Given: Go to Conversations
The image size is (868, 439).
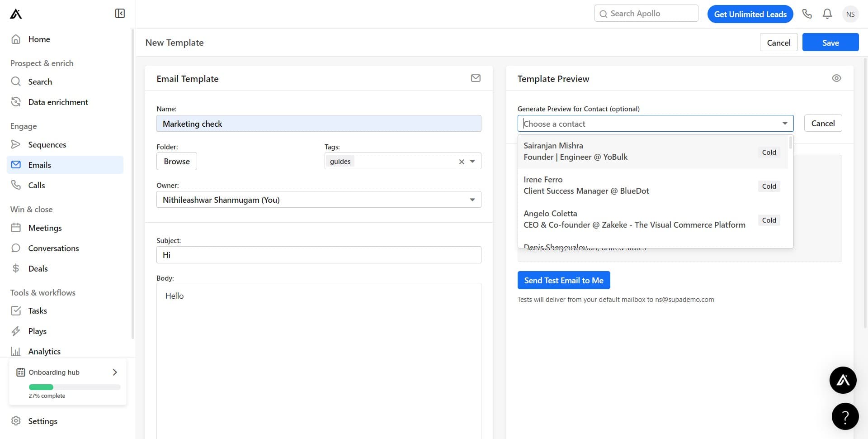Looking at the screenshot, I should pyautogui.click(x=53, y=248).
